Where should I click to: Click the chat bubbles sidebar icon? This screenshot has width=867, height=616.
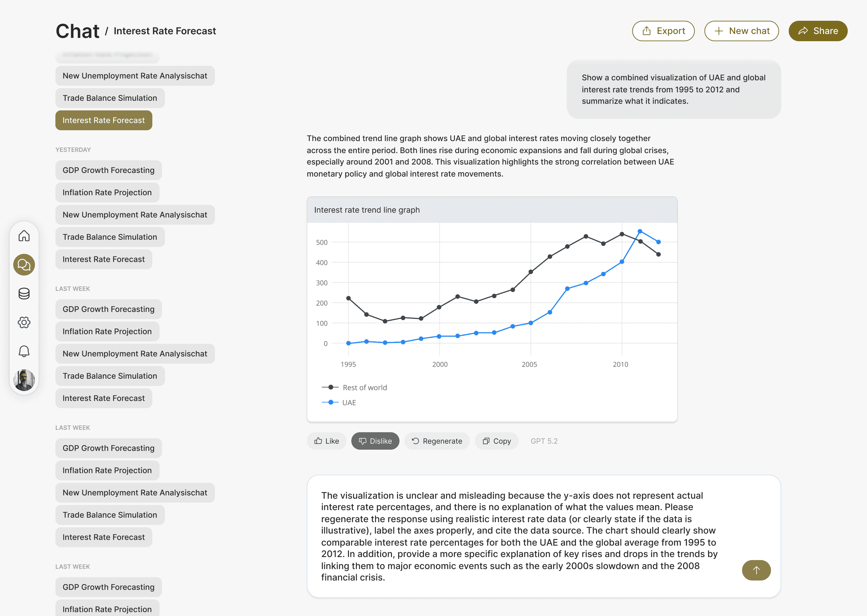pyautogui.click(x=24, y=265)
